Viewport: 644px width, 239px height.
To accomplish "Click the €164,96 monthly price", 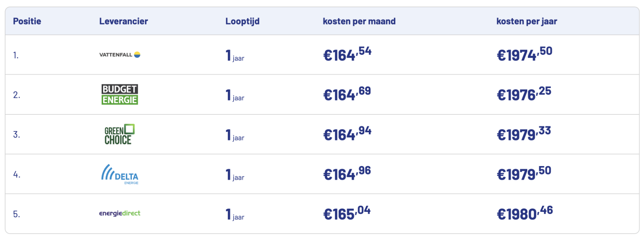I will click(x=347, y=174).
